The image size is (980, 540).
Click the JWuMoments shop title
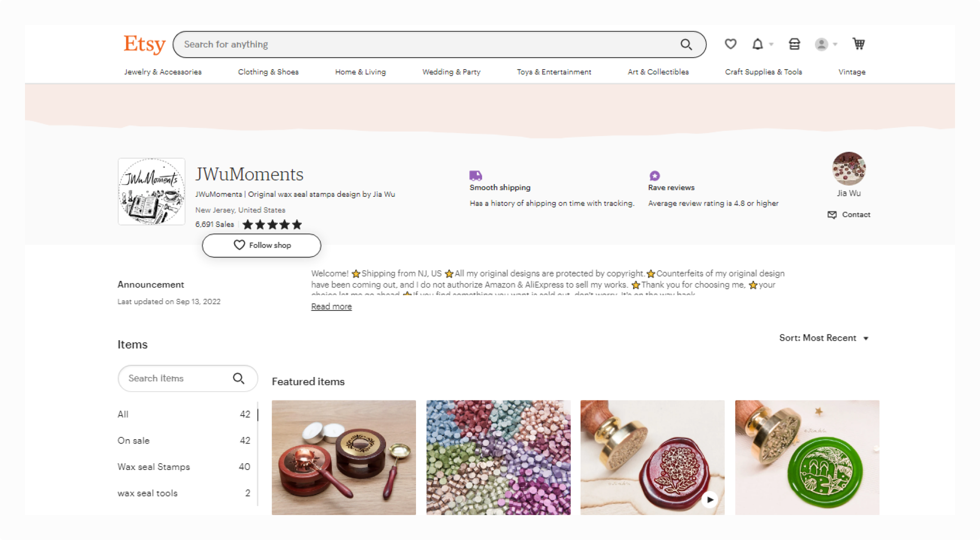tap(249, 174)
